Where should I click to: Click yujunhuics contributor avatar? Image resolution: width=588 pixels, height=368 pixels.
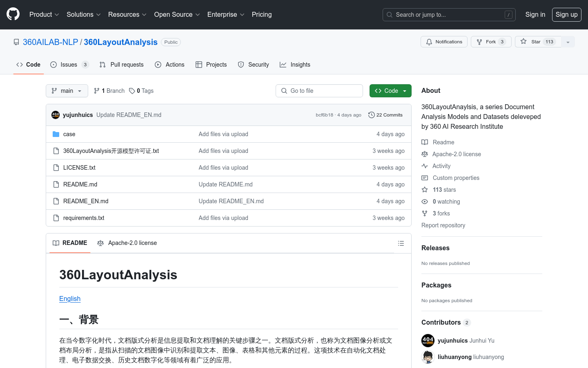tap(428, 341)
